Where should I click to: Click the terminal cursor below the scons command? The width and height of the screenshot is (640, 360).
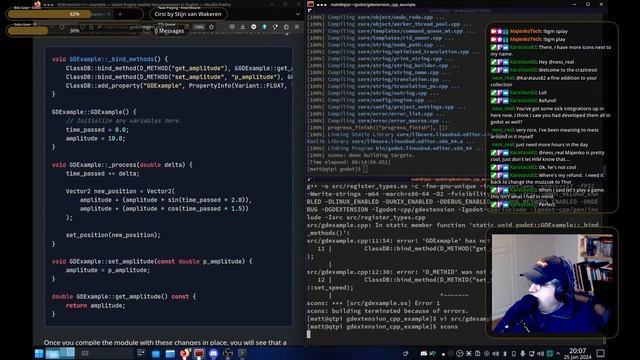coord(309,334)
